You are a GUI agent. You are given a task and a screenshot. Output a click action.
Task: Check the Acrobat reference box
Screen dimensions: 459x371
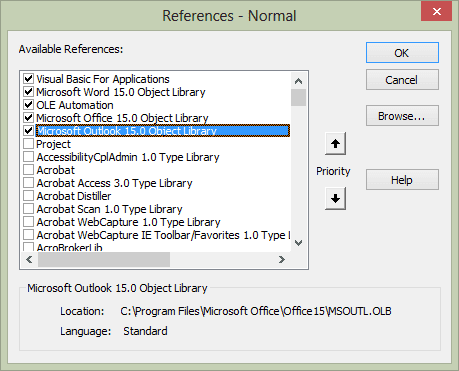[x=29, y=170]
